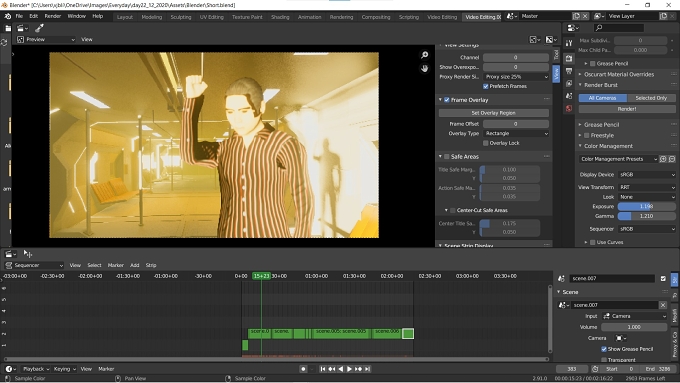Click the zoom magnifier icon in preview
The width and height of the screenshot is (680, 383).
pos(425,55)
